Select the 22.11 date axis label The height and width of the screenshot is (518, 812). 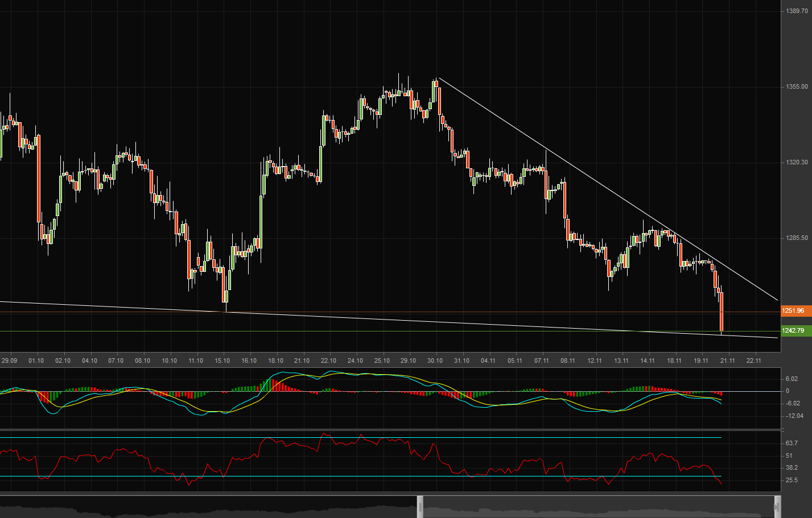(754, 360)
